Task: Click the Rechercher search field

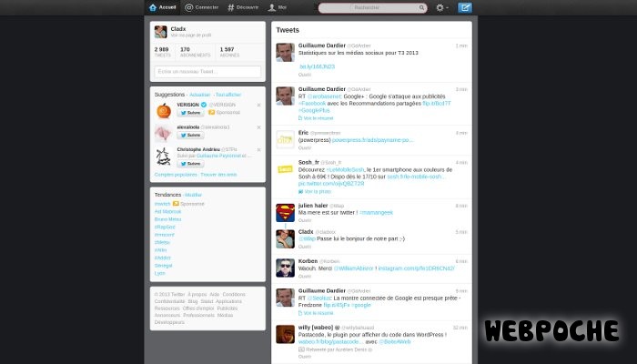Action: (372, 7)
